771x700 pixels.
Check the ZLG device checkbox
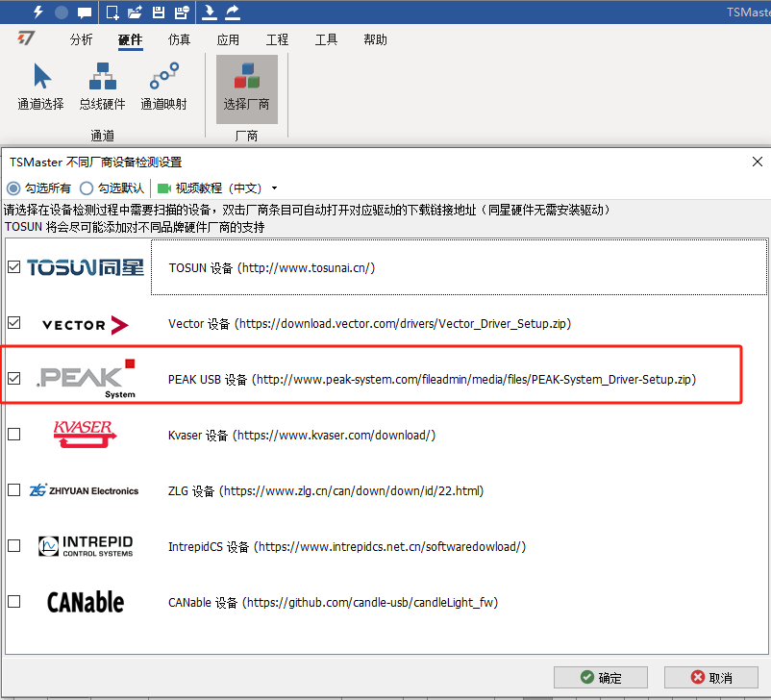click(x=14, y=490)
